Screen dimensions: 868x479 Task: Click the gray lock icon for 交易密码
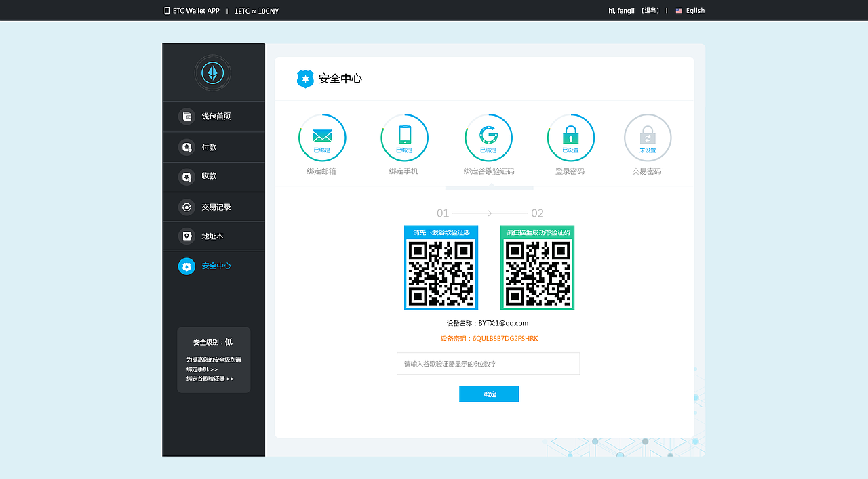tap(647, 136)
